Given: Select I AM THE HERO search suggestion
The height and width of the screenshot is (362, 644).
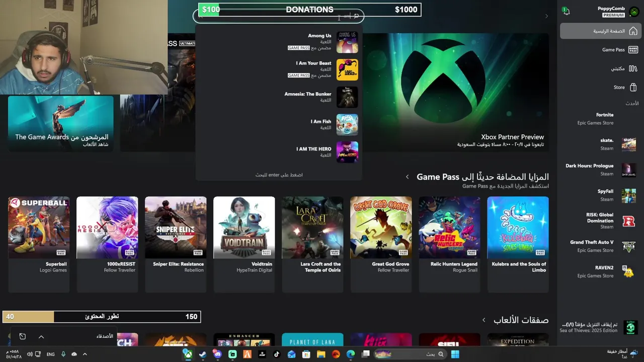Looking at the screenshot, I should point(279,152).
